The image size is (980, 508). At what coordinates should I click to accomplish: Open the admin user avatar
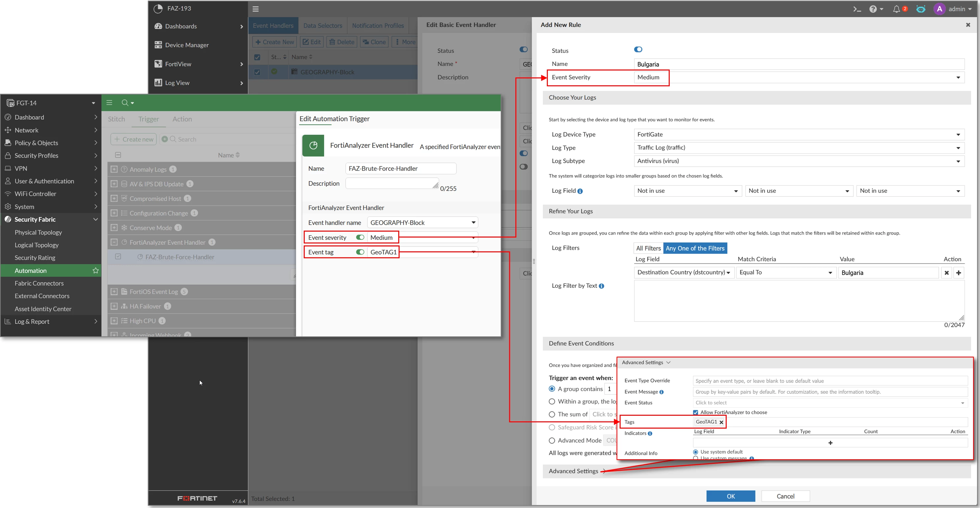click(939, 9)
